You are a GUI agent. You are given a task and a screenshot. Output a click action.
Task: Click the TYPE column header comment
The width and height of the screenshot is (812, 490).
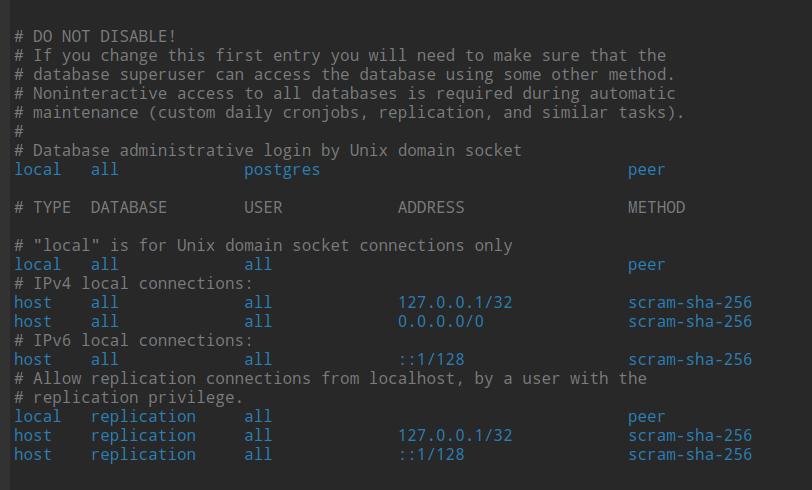[52, 207]
